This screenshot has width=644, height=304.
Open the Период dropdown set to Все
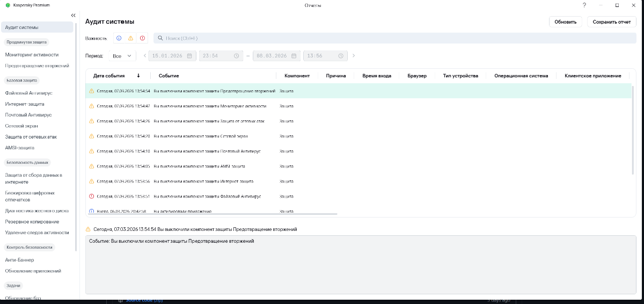pyautogui.click(x=122, y=56)
